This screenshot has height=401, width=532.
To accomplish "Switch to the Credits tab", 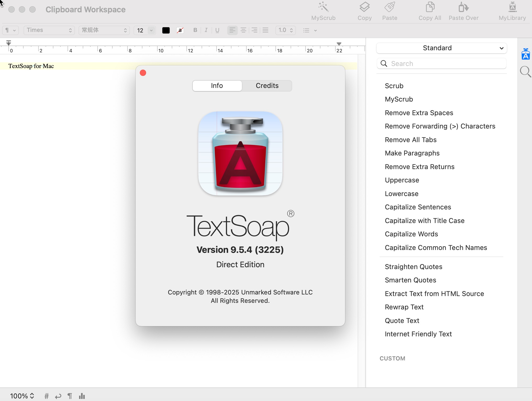I will point(267,86).
